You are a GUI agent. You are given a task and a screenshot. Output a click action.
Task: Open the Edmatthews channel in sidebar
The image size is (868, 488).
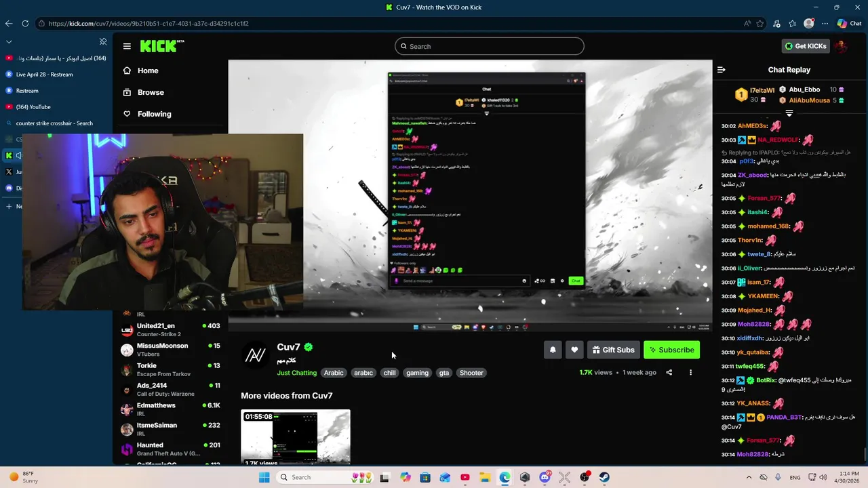pos(170,409)
